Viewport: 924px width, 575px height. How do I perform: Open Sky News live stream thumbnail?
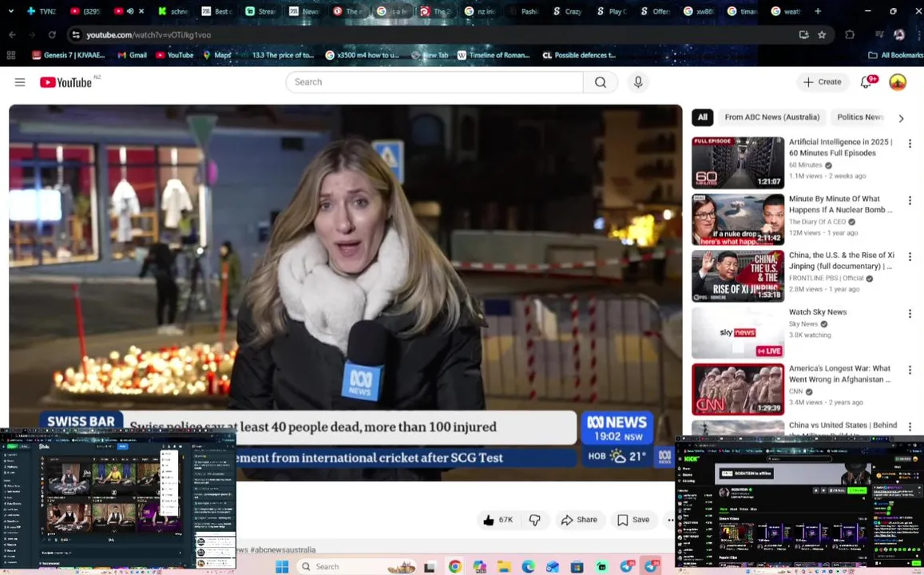tap(738, 333)
